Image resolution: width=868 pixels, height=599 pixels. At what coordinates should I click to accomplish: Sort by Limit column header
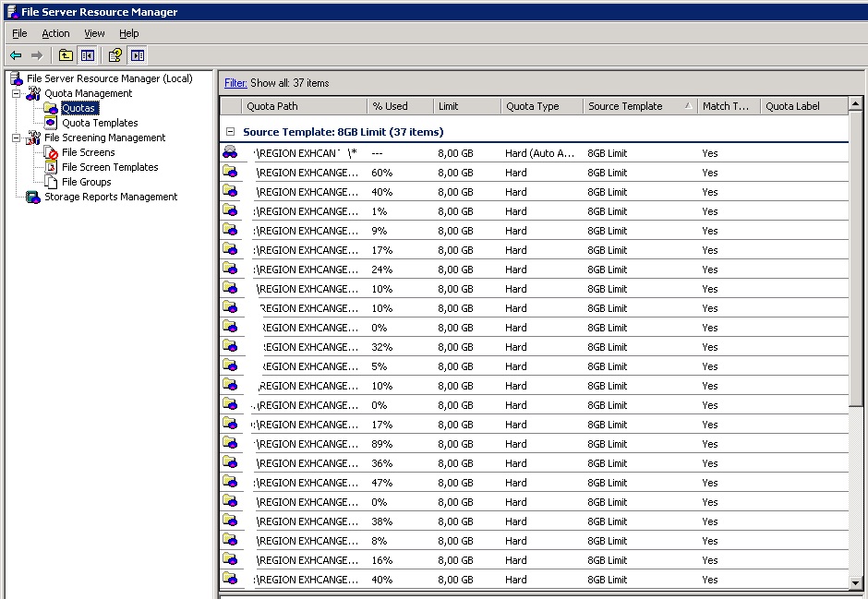pyautogui.click(x=467, y=106)
